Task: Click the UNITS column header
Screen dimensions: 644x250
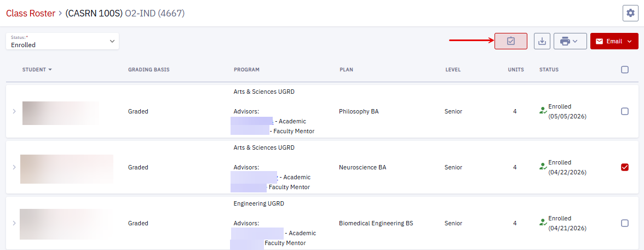Action: click(516, 70)
